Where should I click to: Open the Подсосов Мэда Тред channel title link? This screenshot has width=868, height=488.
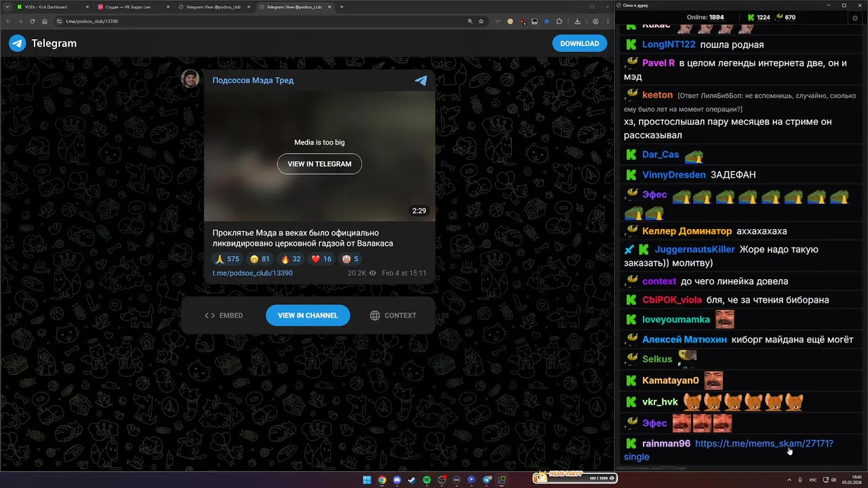[253, 80]
